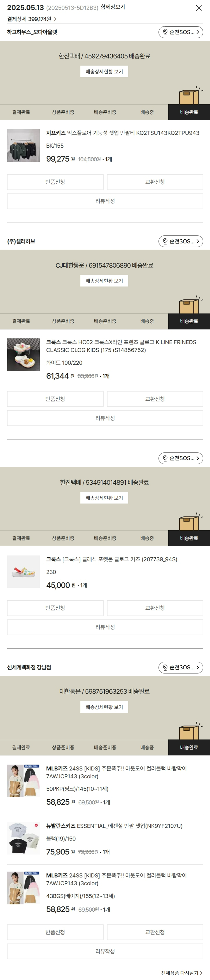Viewport: 210px width, 980px height.
Task: Click the delivery box icon under tracking 459279436405
Action: click(x=189, y=97)
